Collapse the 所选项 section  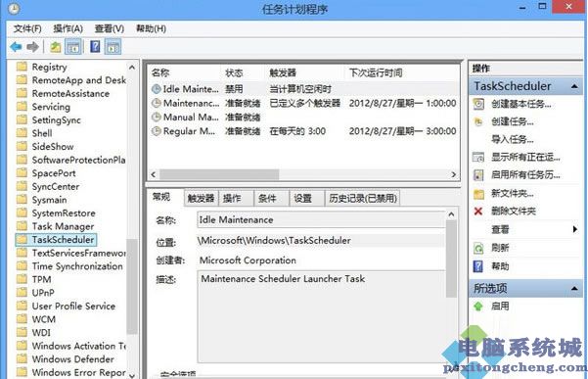573,288
